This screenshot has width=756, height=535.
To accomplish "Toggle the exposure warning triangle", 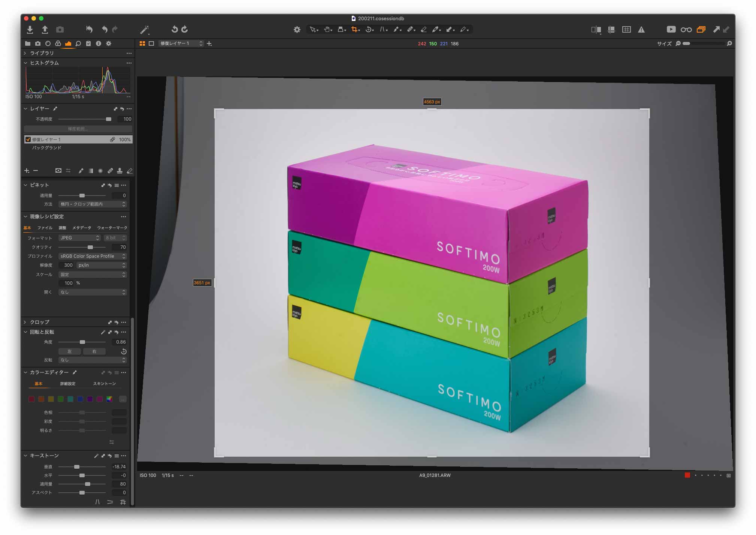I will 641,30.
